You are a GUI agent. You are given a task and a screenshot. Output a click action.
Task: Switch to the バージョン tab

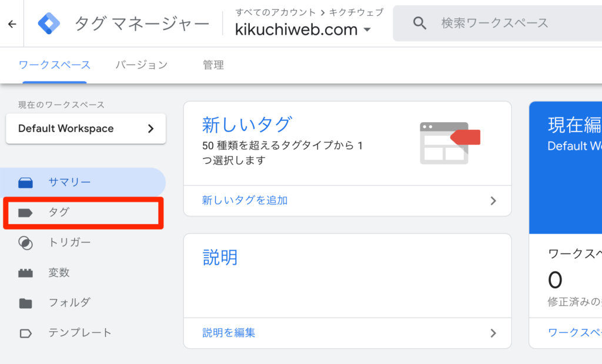[x=142, y=65]
